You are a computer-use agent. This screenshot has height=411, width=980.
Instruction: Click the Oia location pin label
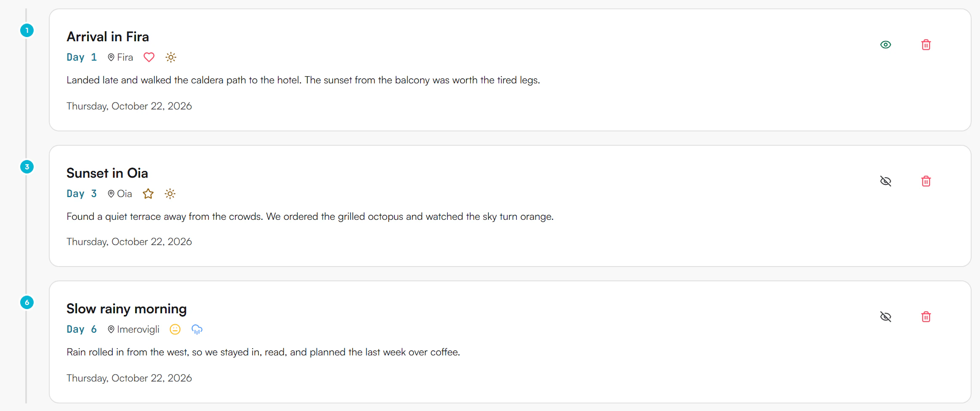120,194
